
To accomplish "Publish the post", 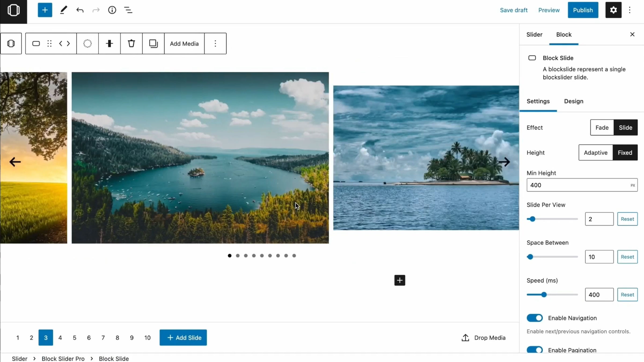I will (583, 10).
